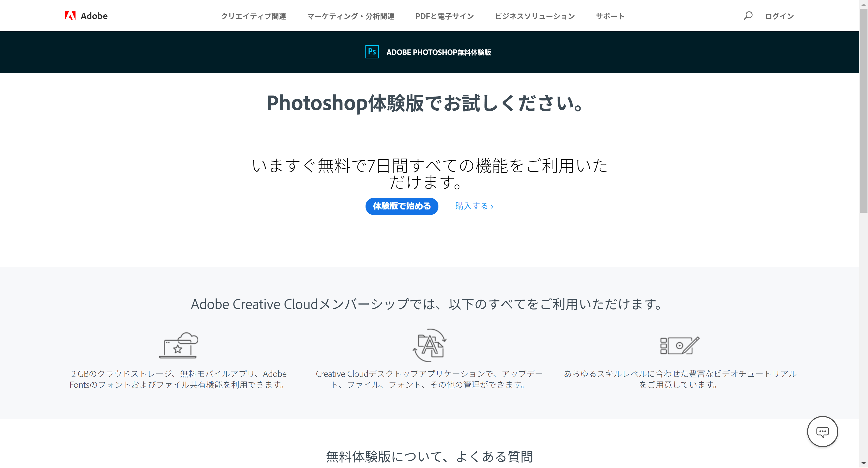
Task: Click the Creative Cloudデスクトップアプリケーション description
Action: [429, 379]
